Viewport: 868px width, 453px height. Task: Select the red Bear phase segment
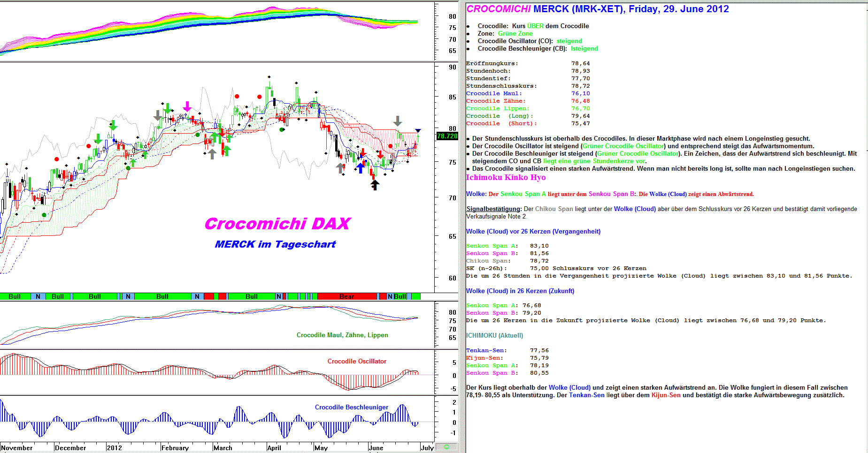[x=347, y=296]
